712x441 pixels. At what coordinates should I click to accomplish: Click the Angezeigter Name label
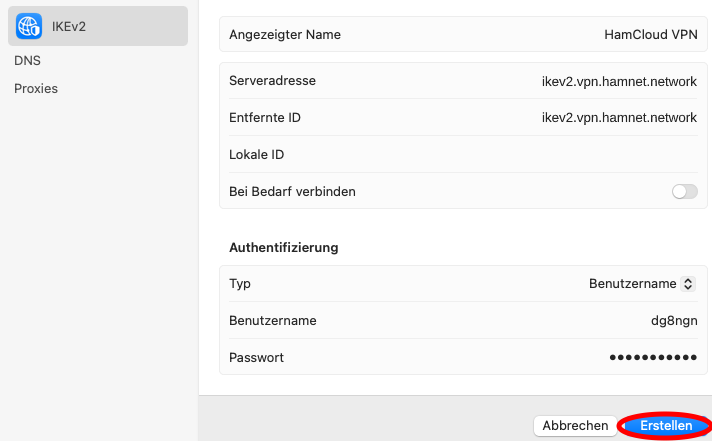coord(285,35)
